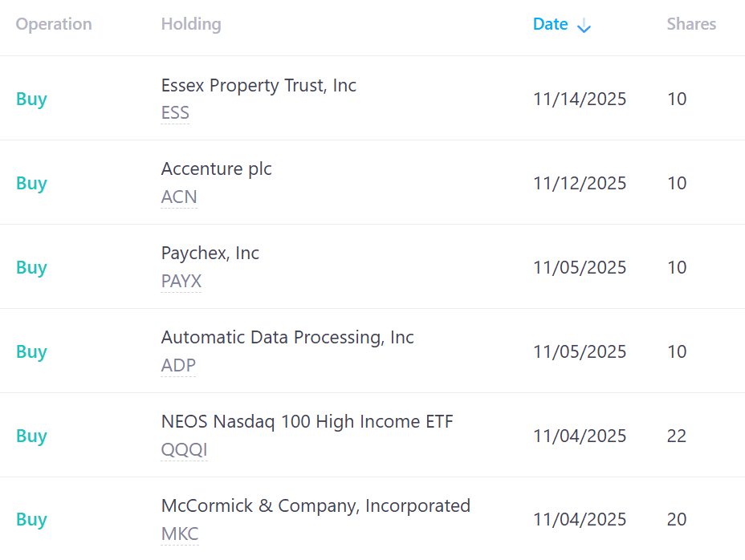Open the QQQI ticker link

pyautogui.click(x=185, y=450)
